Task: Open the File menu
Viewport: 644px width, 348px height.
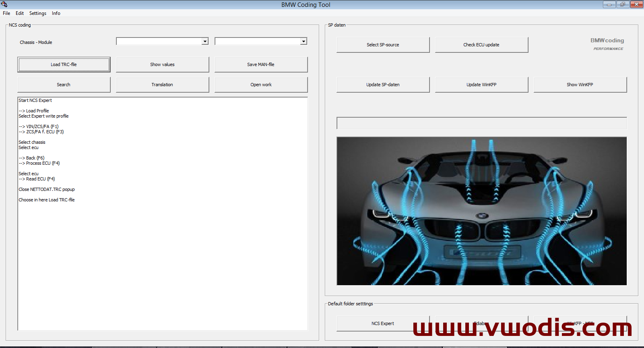Action: pos(6,13)
